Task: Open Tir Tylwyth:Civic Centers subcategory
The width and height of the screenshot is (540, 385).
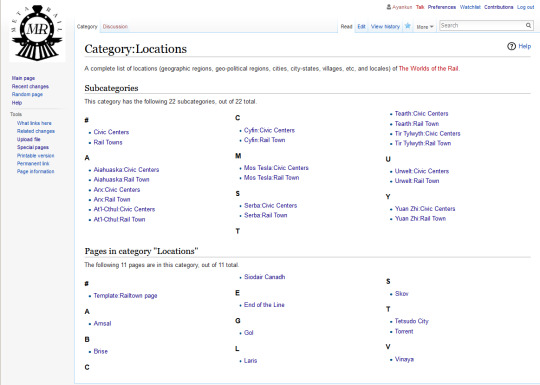Action: (427, 134)
